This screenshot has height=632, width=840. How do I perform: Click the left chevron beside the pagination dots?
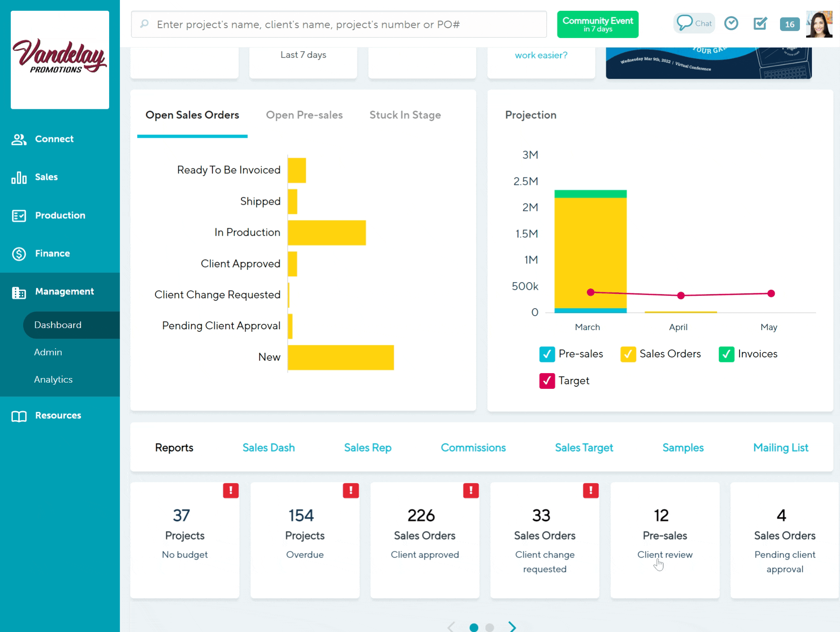click(451, 626)
